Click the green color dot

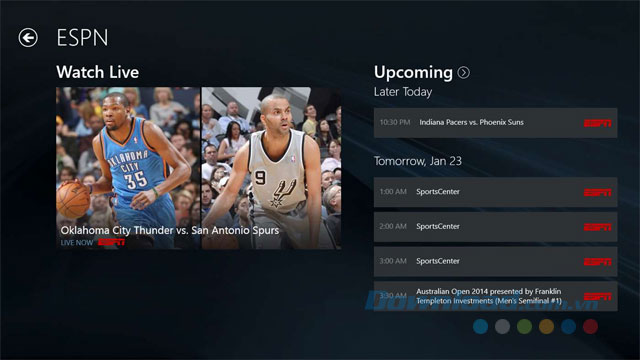[x=524, y=327]
